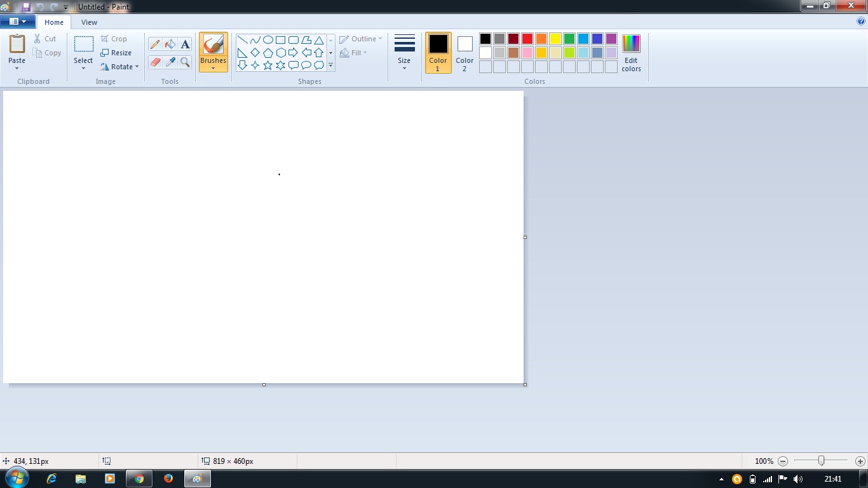Activate the Text tool

(x=185, y=44)
